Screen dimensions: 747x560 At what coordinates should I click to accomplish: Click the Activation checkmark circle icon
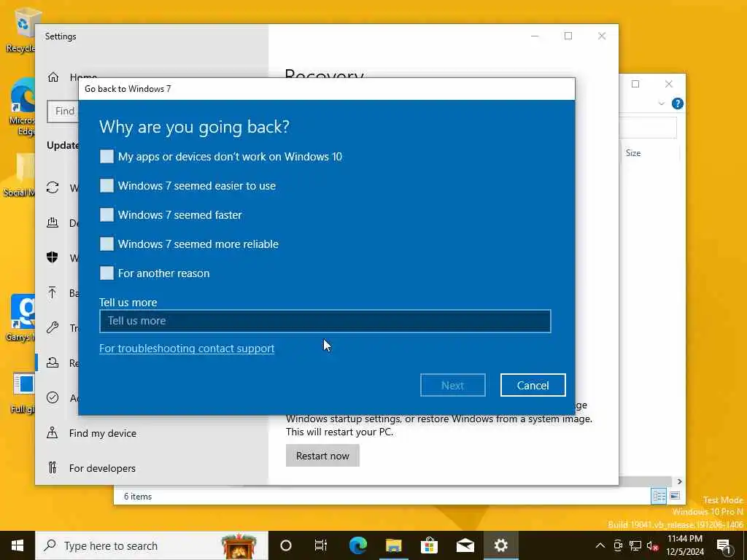point(53,397)
